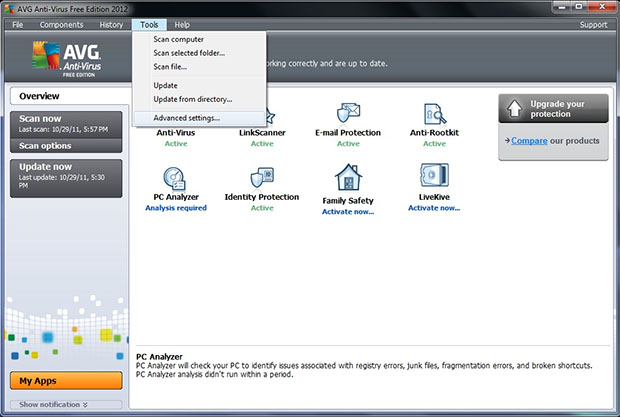The width and height of the screenshot is (620, 417).
Task: Open the Anti-Rootkit component icon
Action: pyautogui.click(x=435, y=114)
